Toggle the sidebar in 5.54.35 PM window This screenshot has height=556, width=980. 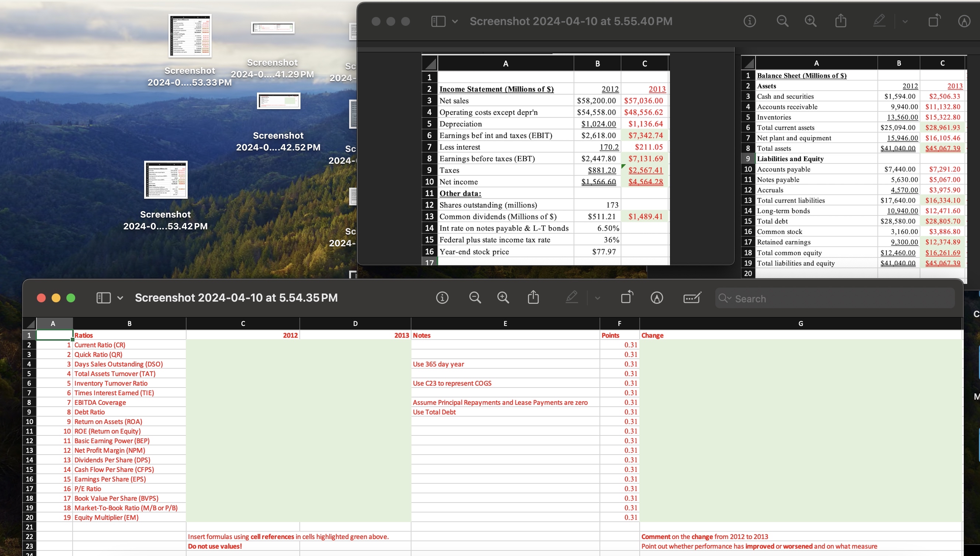point(104,298)
